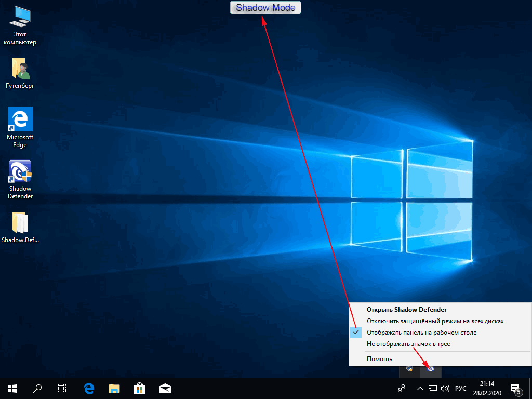
Task: Click the Shadow Defender tray icon
Action: coord(431,369)
